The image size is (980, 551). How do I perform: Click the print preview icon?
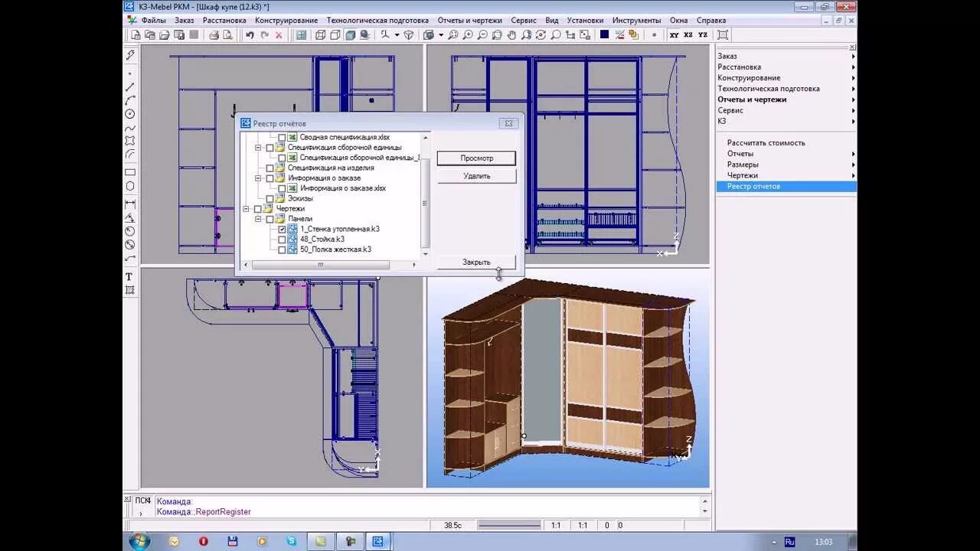(x=227, y=35)
